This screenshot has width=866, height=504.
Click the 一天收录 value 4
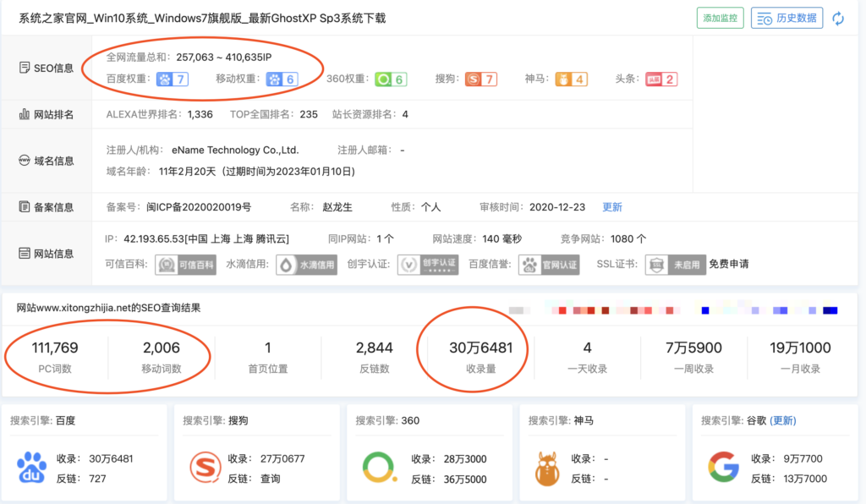click(x=587, y=348)
